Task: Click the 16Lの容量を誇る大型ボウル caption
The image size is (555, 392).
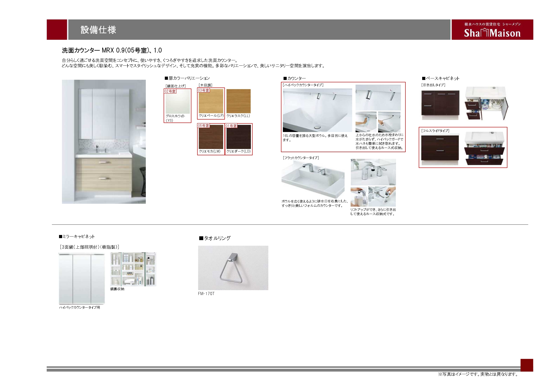Action: pyautogui.click(x=315, y=138)
